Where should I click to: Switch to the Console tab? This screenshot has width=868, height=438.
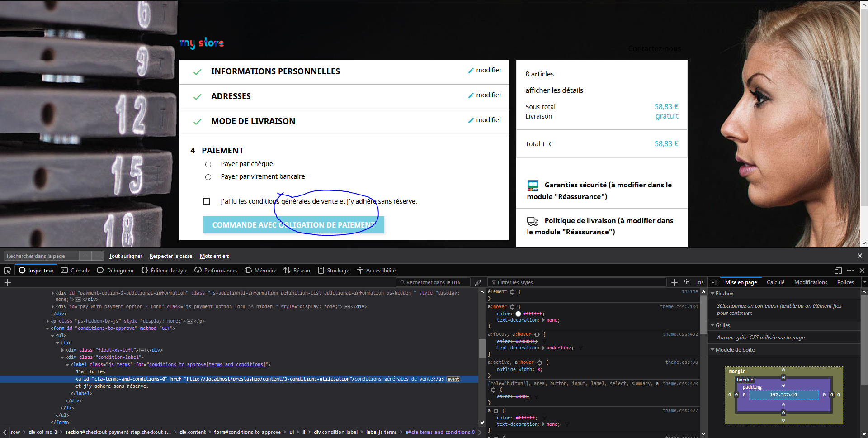[x=75, y=271]
